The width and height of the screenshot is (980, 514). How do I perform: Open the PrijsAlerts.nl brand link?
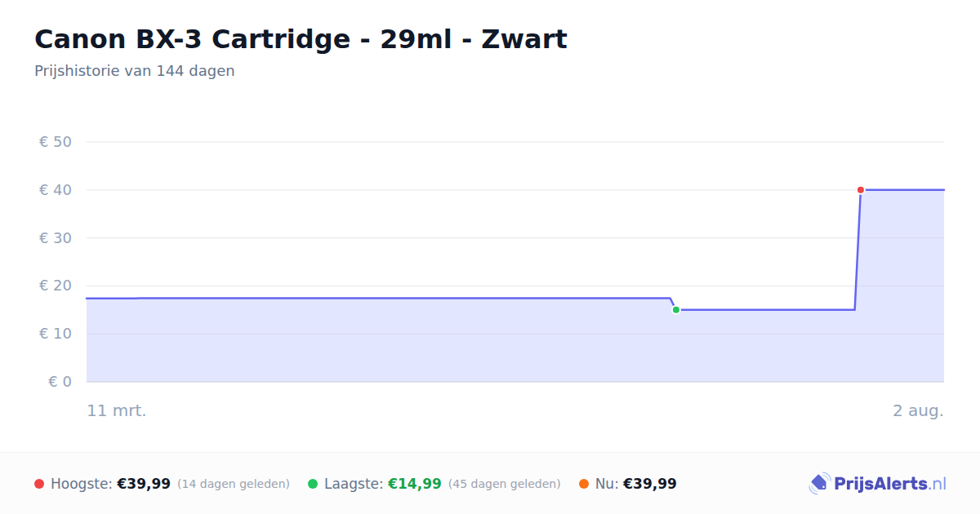890,484
